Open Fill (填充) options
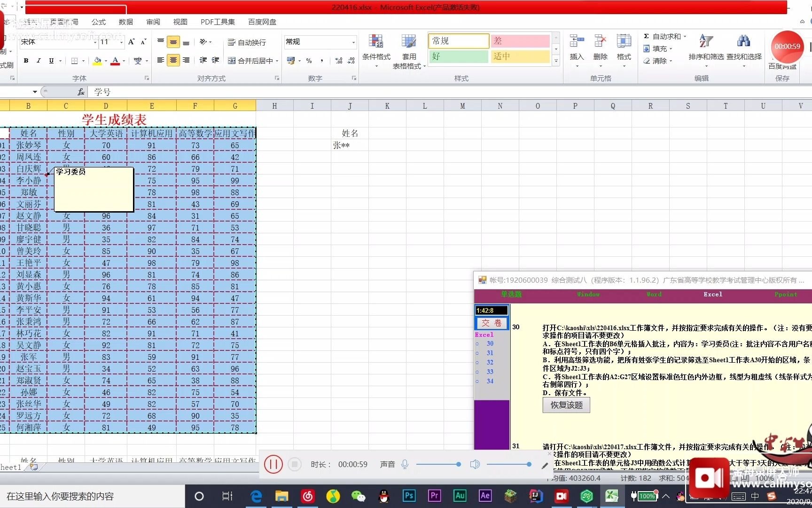The width and height of the screenshot is (812, 508). point(658,48)
